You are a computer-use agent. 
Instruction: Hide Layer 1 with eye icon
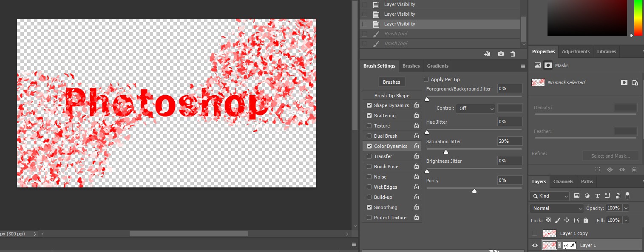(x=535, y=245)
